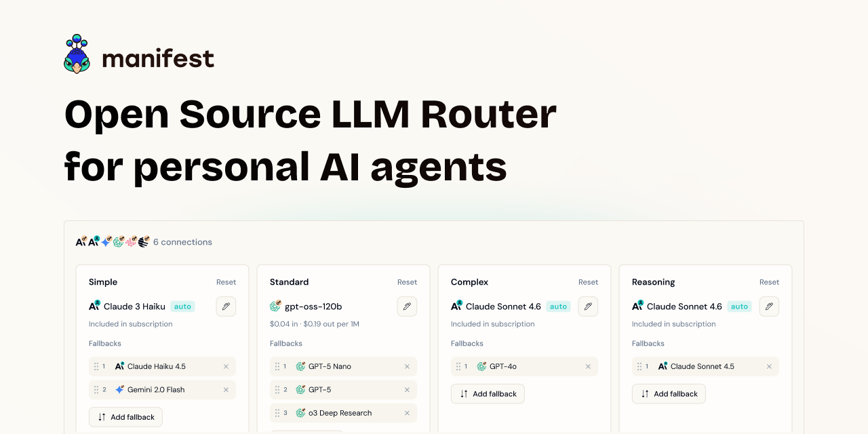868x434 pixels.
Task: Click the "6 connections" label
Action: (182, 242)
